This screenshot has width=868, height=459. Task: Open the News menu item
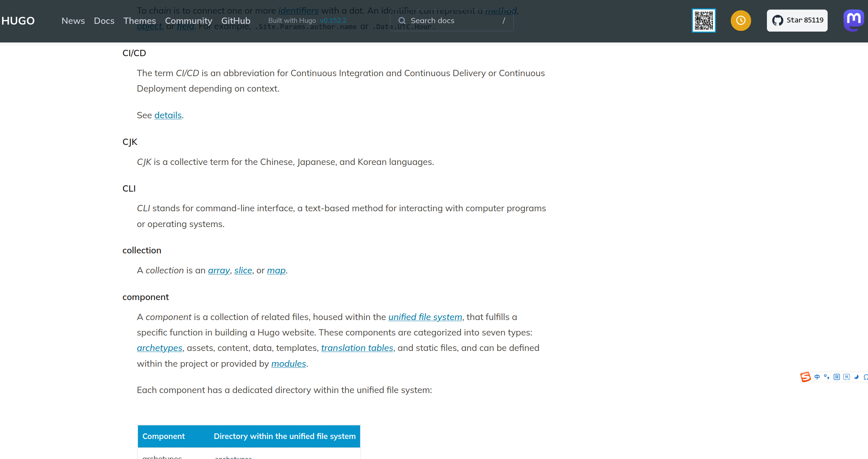[73, 21]
